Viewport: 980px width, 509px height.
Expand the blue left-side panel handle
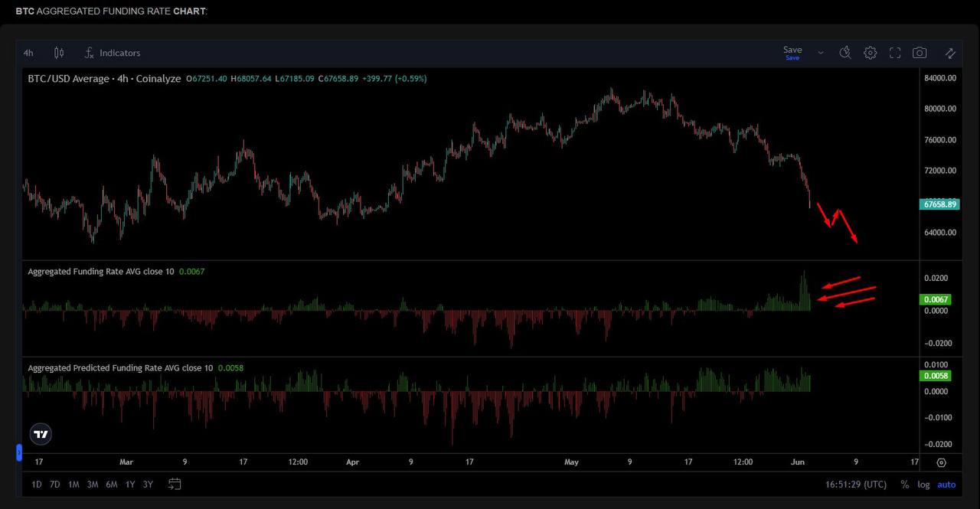tap(19, 452)
